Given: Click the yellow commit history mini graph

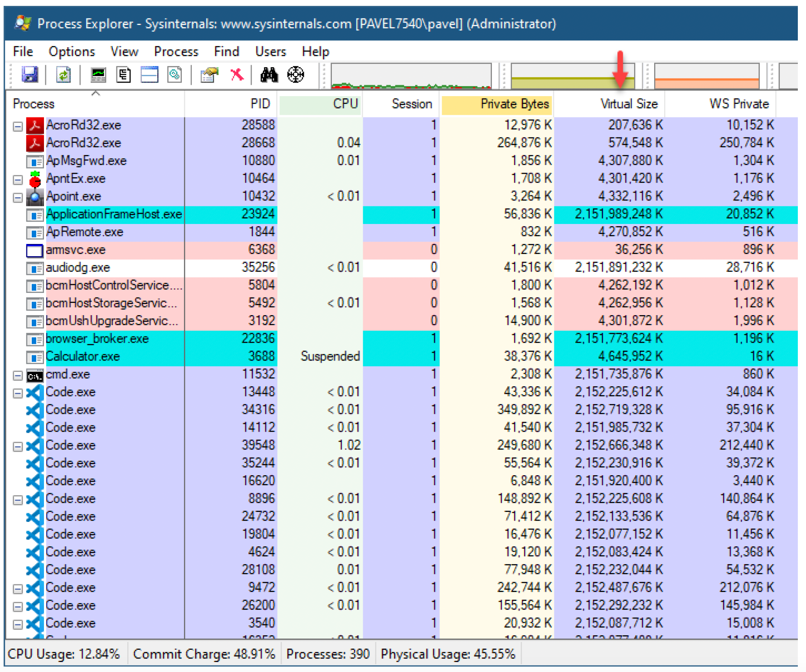Looking at the screenshot, I should click(x=573, y=76).
